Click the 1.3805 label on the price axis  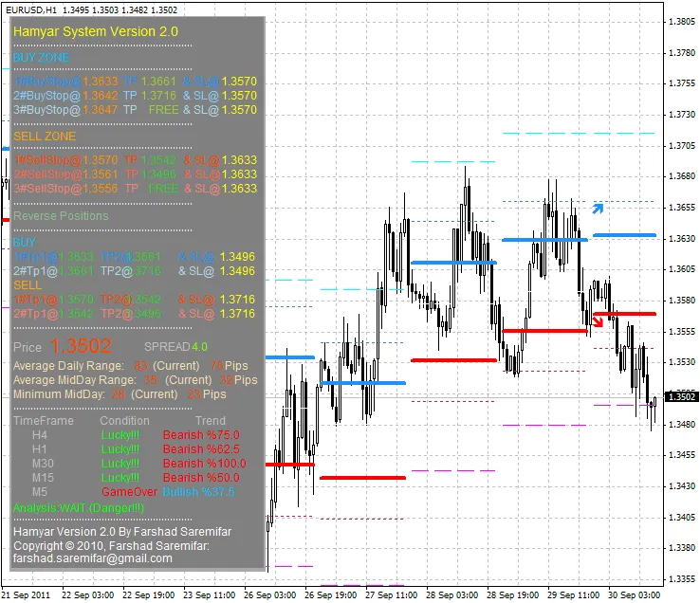(680, 22)
